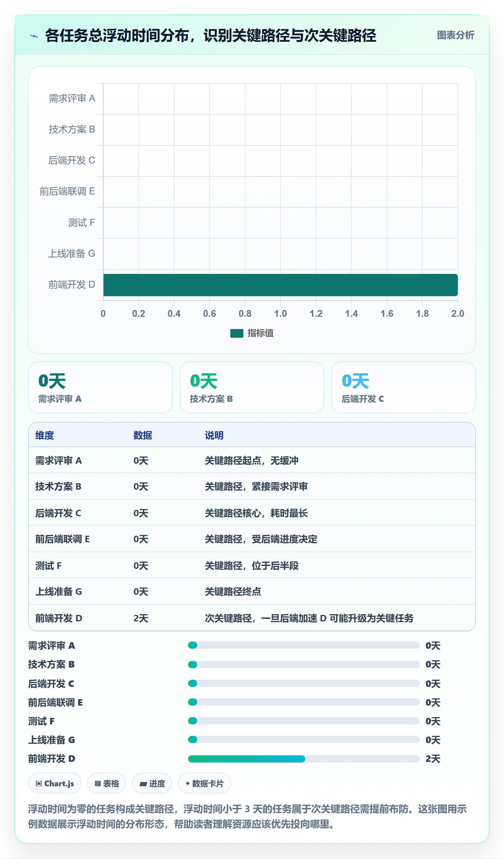Select the 数据卡片 tag chip

204,783
